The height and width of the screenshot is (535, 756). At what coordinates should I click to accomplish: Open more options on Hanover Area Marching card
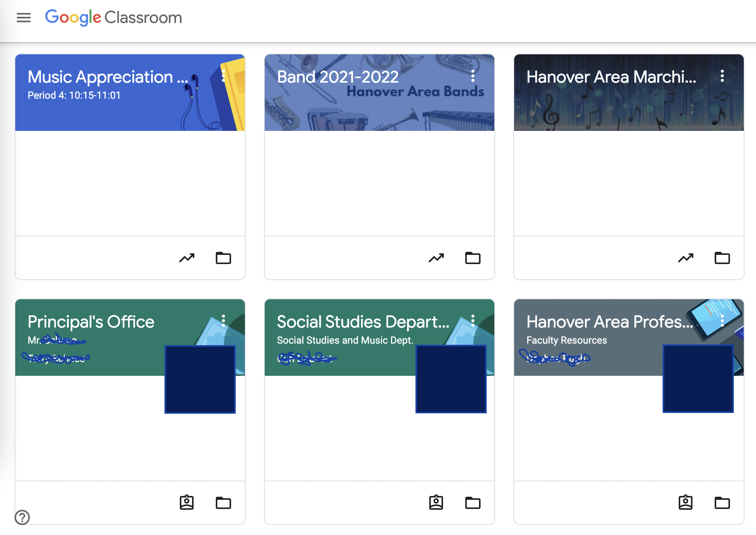pos(722,76)
